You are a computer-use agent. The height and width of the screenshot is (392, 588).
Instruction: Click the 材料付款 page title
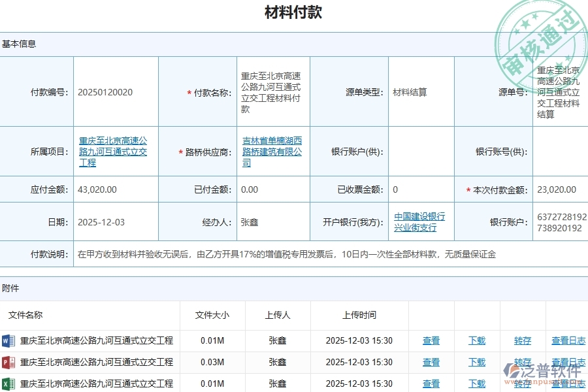(293, 11)
